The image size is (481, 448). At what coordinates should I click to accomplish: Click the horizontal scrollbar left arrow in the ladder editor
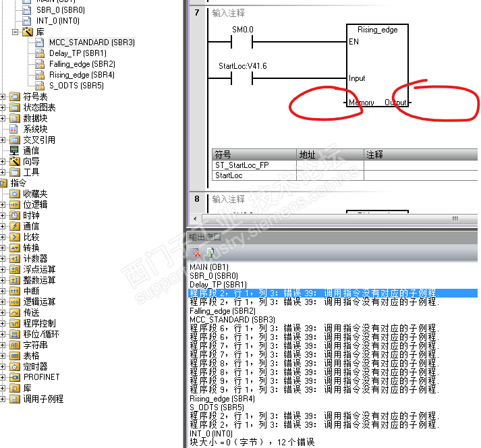(x=196, y=219)
